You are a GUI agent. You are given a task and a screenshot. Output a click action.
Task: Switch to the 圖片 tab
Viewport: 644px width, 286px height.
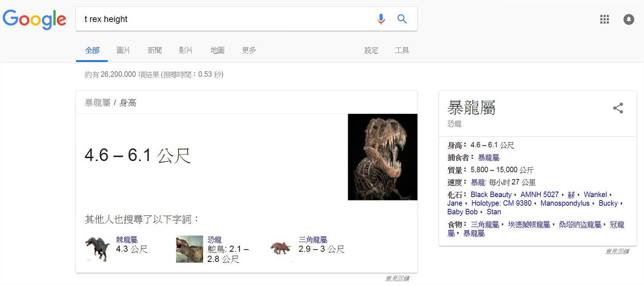(x=123, y=50)
